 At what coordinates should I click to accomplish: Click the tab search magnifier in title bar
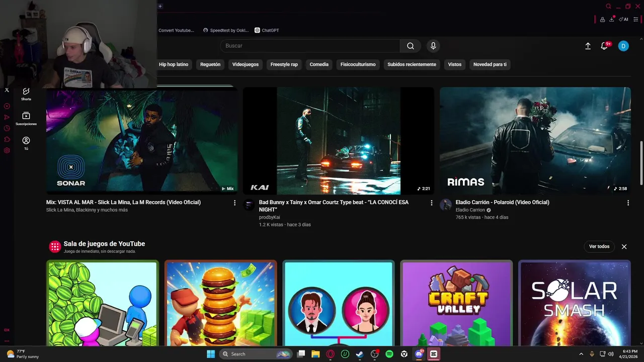point(609,7)
